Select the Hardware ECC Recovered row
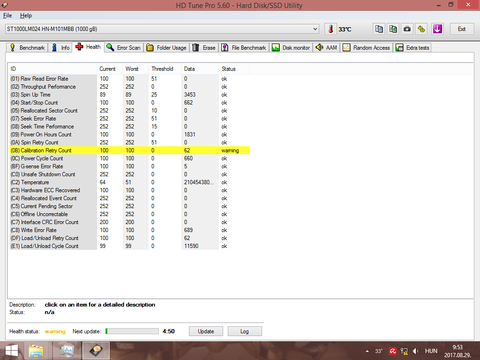 (129, 190)
